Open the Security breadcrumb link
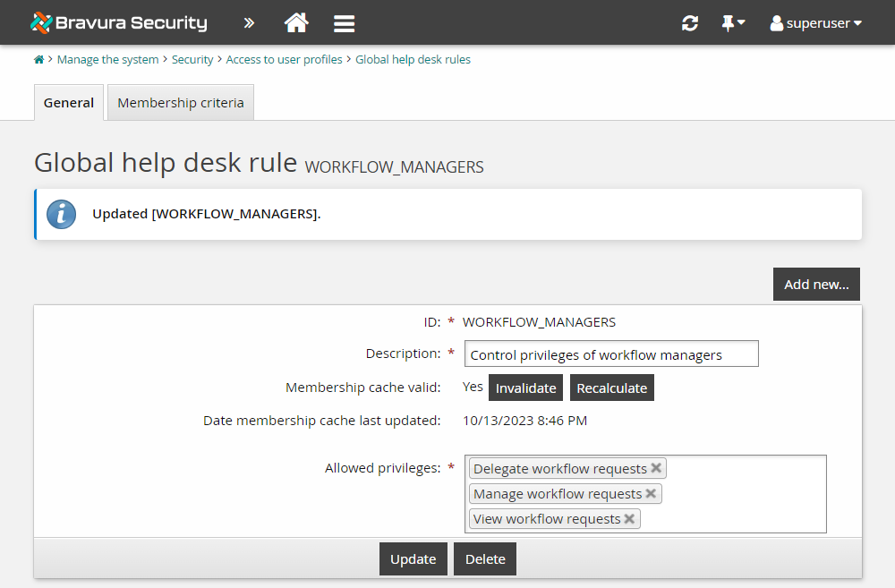895x588 pixels. [192, 59]
